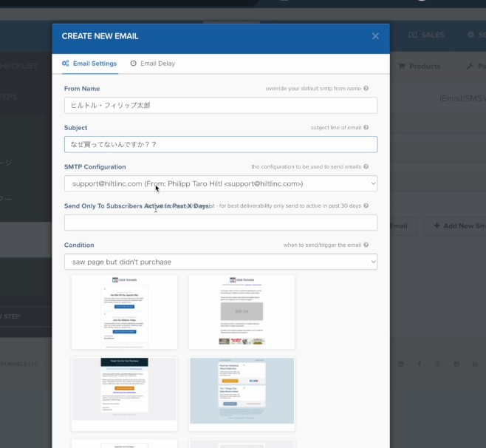Viewport: 486px width, 448px height.
Task: Click the Subject input field
Action: coord(221,144)
